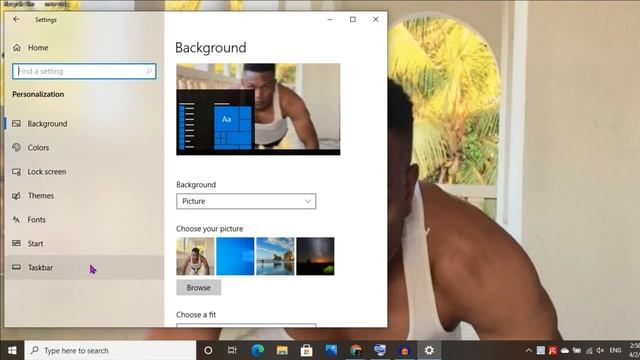The image size is (640, 360).
Task: Click the first square tray icon after chevron
Action: pyautogui.click(x=541, y=351)
